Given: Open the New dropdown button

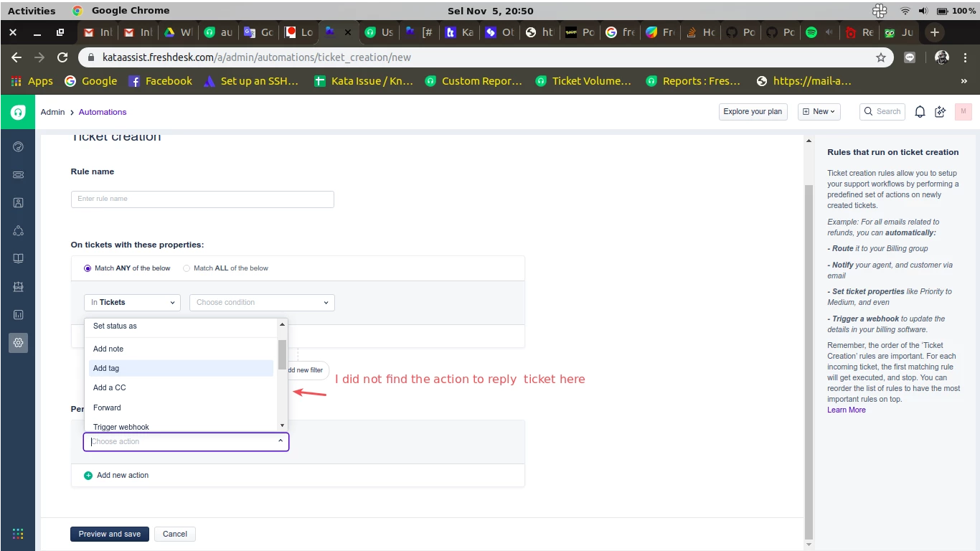Looking at the screenshot, I should pos(819,111).
